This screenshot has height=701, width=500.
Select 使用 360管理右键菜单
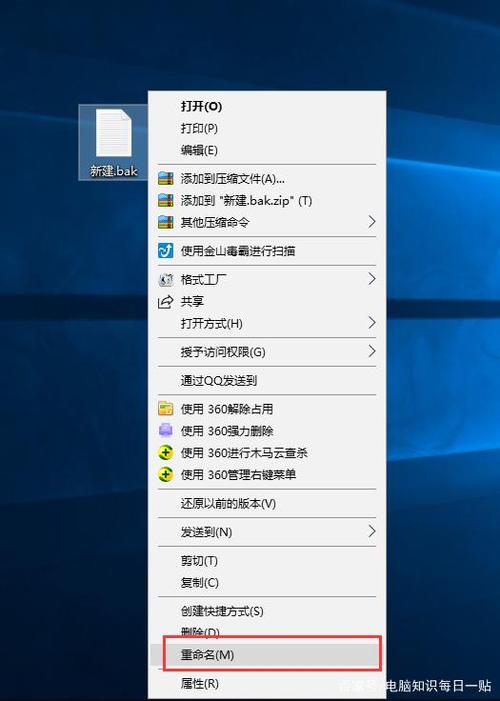coord(267,474)
